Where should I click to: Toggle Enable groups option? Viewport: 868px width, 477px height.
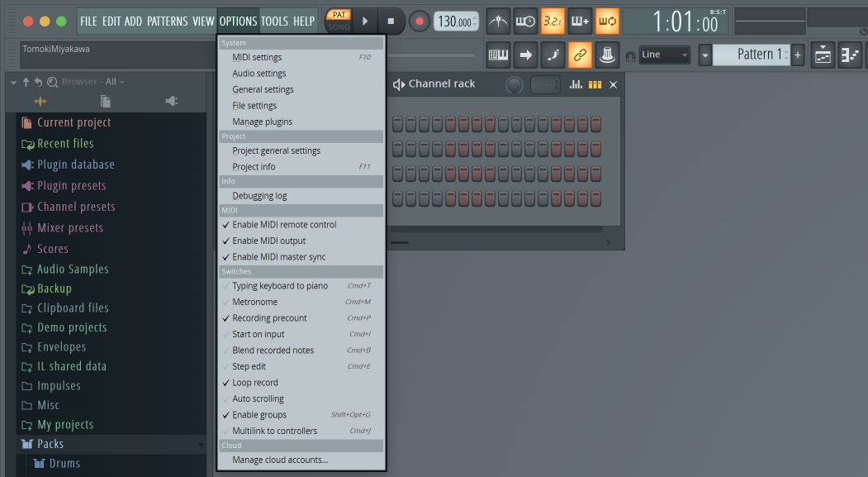point(301,414)
